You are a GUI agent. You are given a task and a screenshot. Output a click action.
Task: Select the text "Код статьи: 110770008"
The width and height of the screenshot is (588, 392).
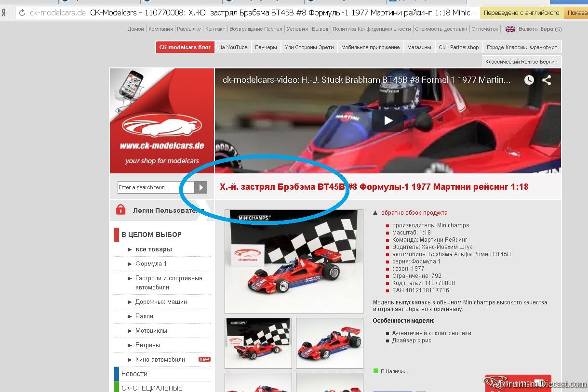(x=424, y=283)
